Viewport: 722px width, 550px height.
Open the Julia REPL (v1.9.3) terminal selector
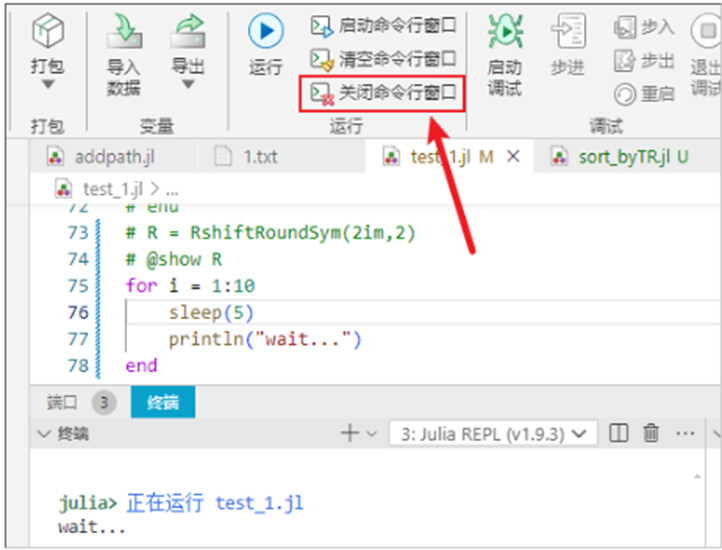(x=493, y=433)
